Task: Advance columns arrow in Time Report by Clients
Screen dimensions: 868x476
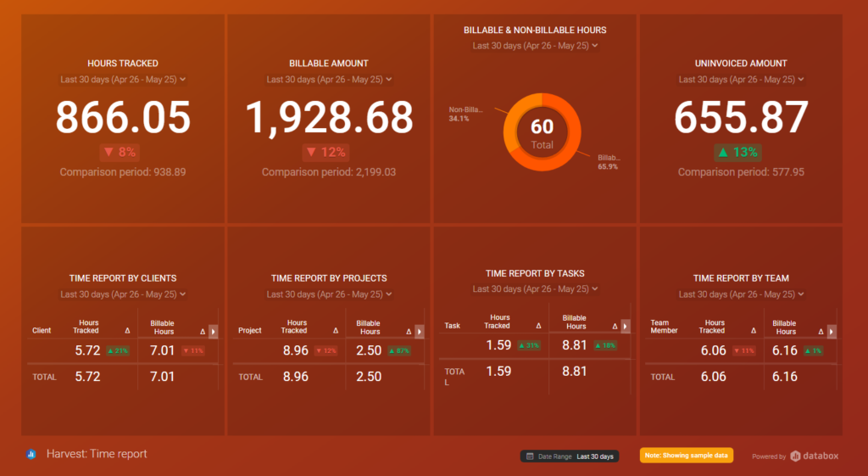Action: click(213, 332)
